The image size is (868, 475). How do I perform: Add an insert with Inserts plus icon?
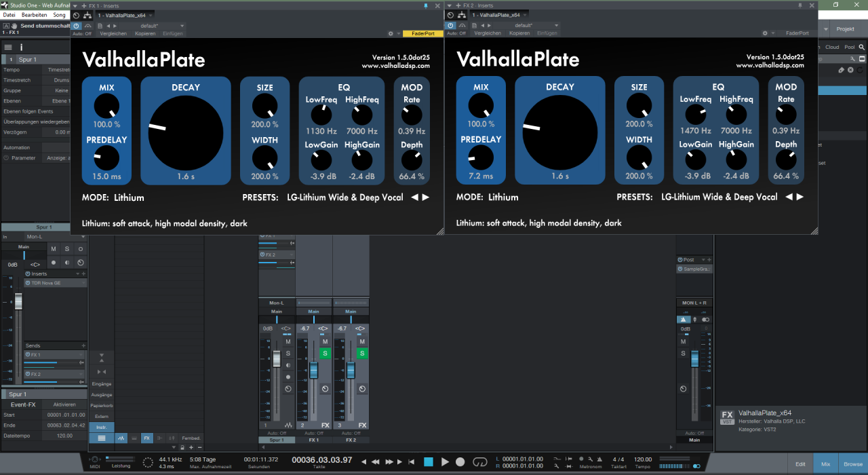coord(83,274)
